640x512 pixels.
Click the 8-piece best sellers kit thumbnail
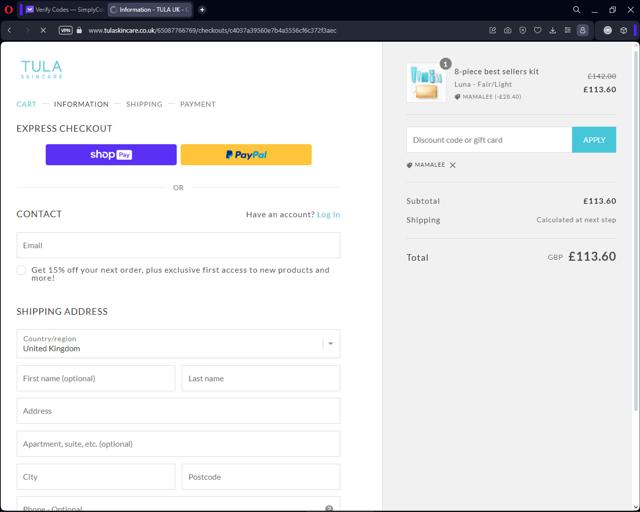point(426,82)
